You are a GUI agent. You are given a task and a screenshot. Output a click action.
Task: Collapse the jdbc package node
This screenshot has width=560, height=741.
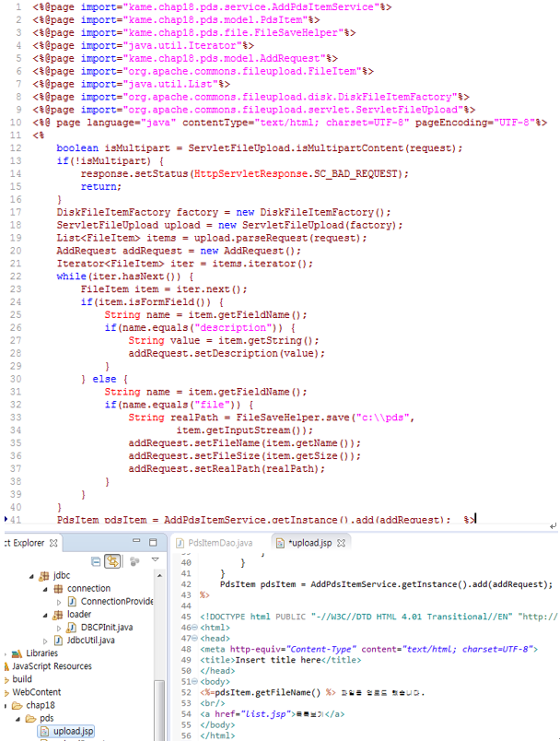(31, 576)
